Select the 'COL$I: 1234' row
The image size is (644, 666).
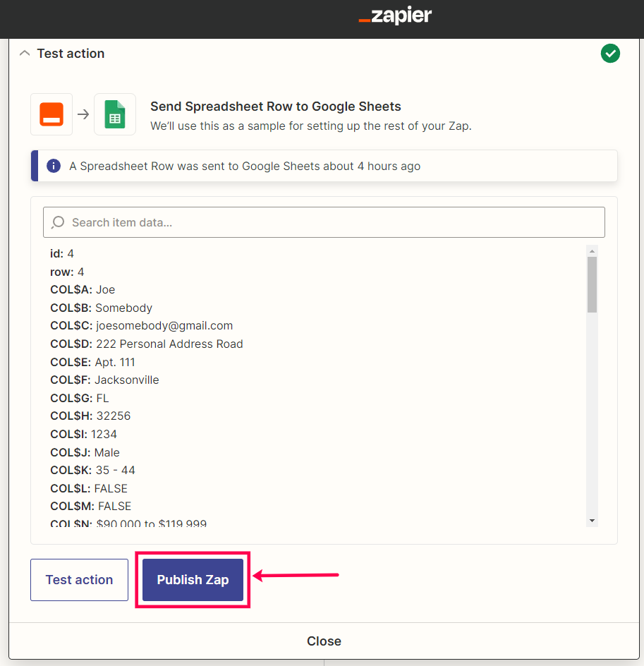pyautogui.click(x=84, y=434)
